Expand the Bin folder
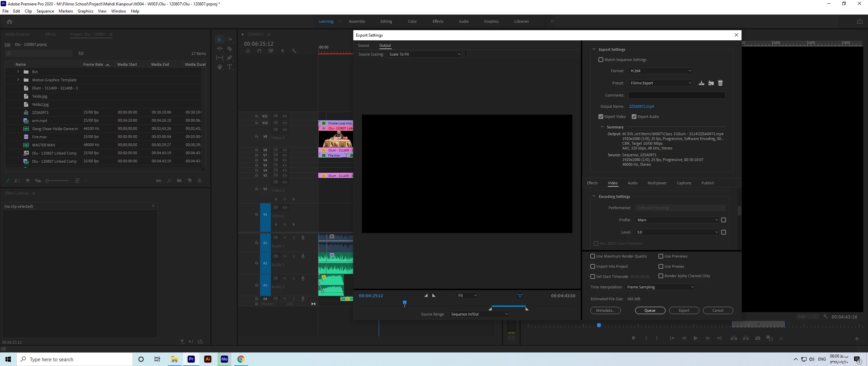The width and height of the screenshot is (868, 366). pyautogui.click(x=18, y=72)
